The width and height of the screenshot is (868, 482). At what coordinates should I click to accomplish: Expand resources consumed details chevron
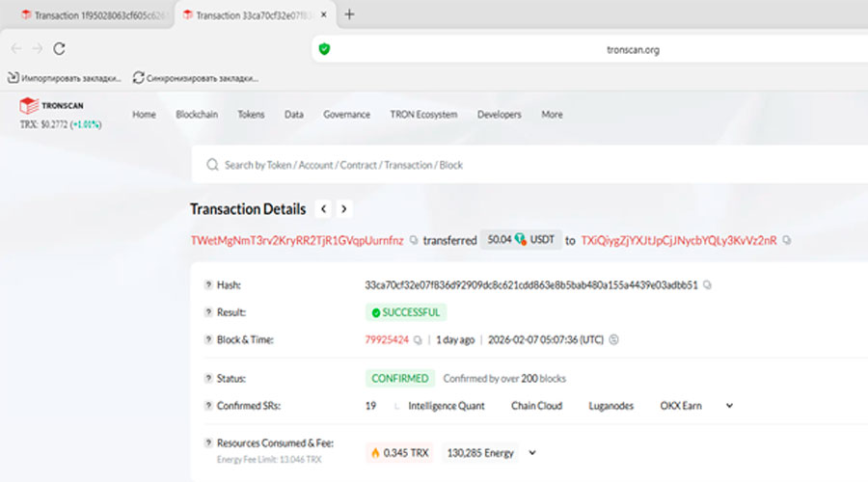532,453
